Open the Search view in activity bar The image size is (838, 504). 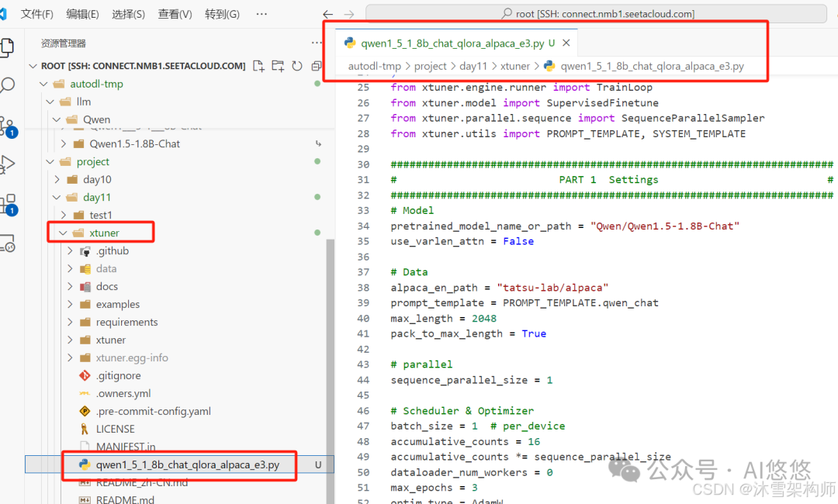(x=7, y=85)
